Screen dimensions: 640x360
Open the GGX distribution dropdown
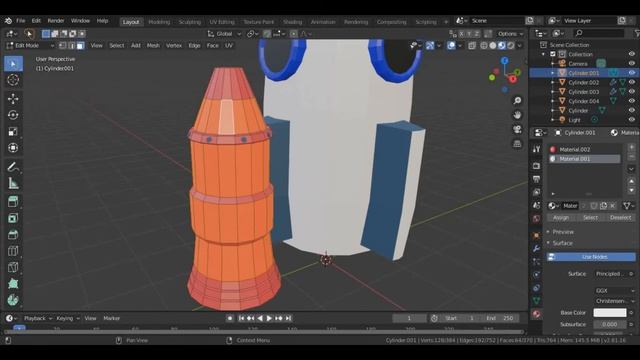(615, 291)
